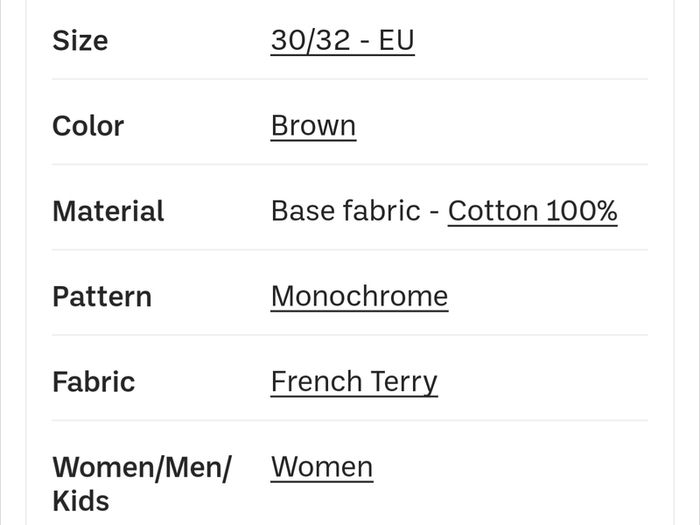This screenshot has width=700, height=525.
Task: Click the divider between Material and Pattern rows
Action: [350, 250]
